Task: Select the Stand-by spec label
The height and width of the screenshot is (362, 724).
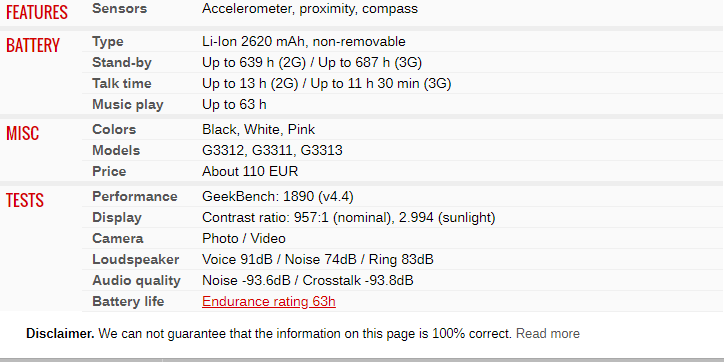Action: point(122,62)
